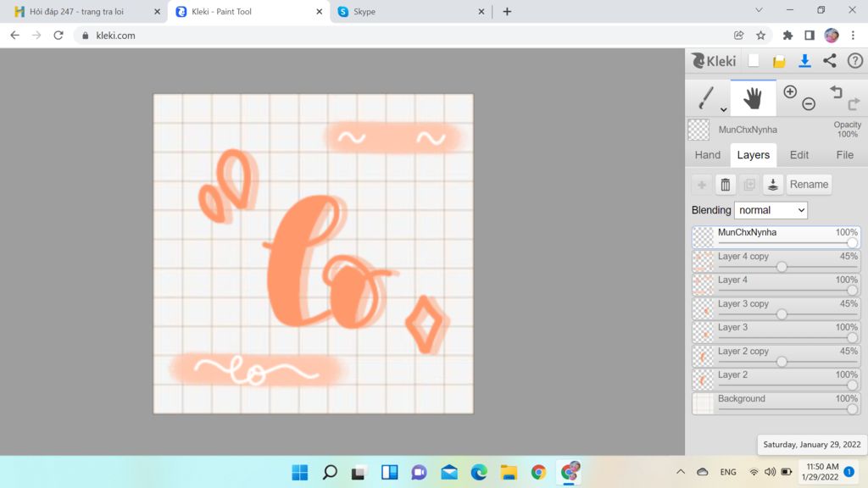Close the Kleki - Paint Tool tab

point(319,12)
